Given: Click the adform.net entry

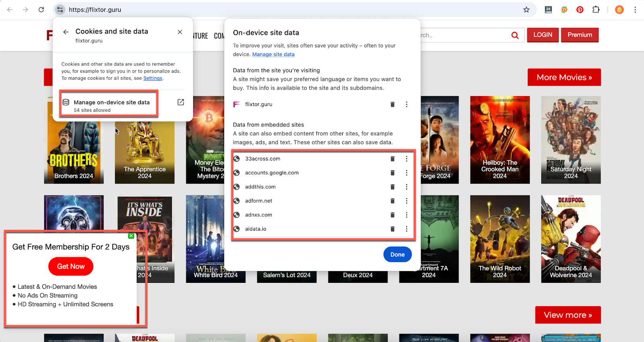Looking at the screenshot, I should [259, 201].
